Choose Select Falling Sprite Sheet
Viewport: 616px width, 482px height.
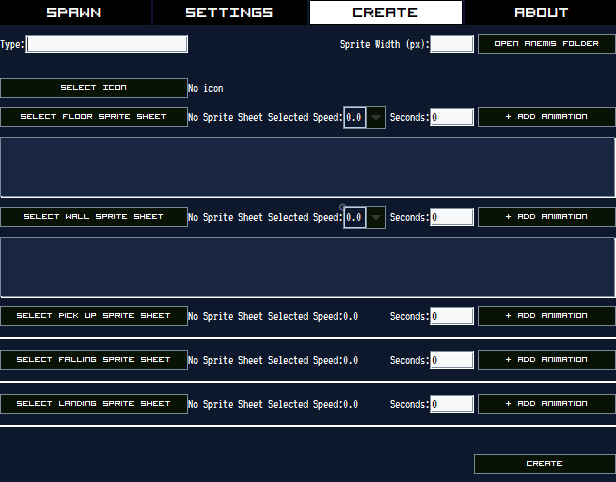click(94, 360)
